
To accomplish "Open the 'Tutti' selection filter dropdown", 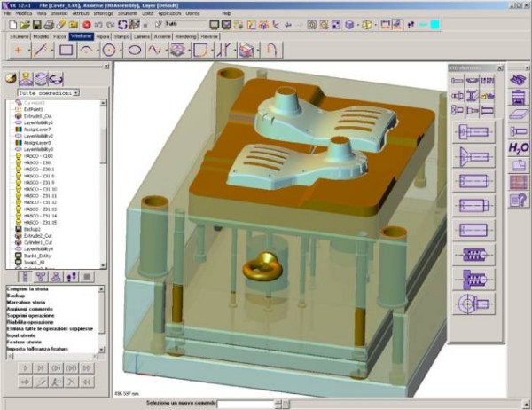I will (x=167, y=24).
